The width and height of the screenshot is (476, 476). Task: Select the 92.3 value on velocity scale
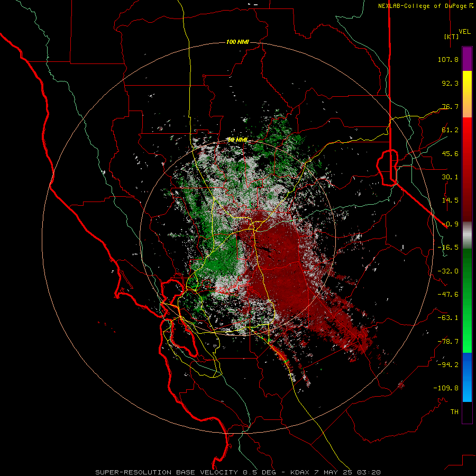pos(450,83)
